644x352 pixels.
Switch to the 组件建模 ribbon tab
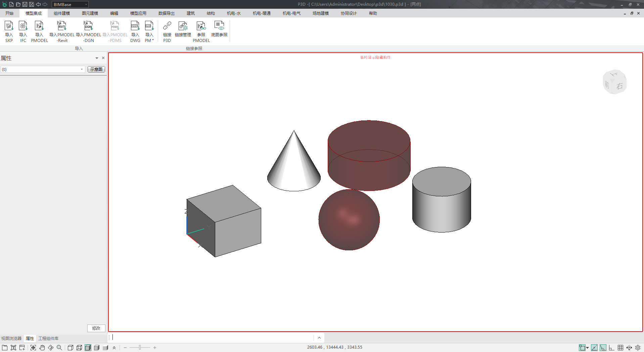coord(62,13)
